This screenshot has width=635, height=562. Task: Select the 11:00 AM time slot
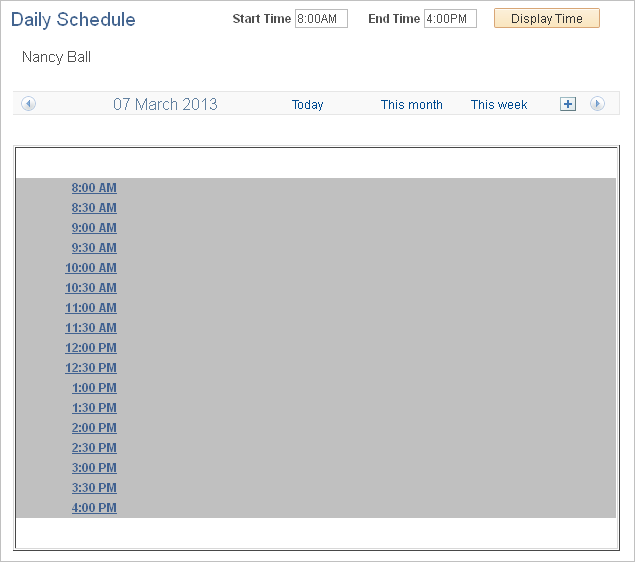tap(91, 308)
